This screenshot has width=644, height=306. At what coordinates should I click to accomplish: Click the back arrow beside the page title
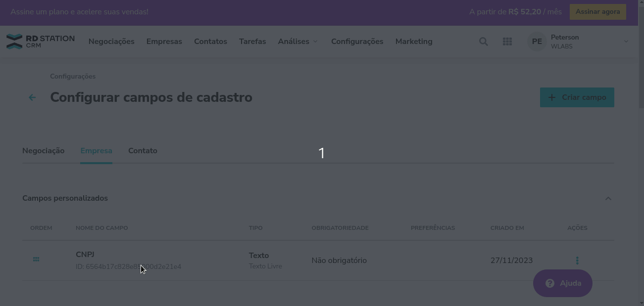(32, 97)
